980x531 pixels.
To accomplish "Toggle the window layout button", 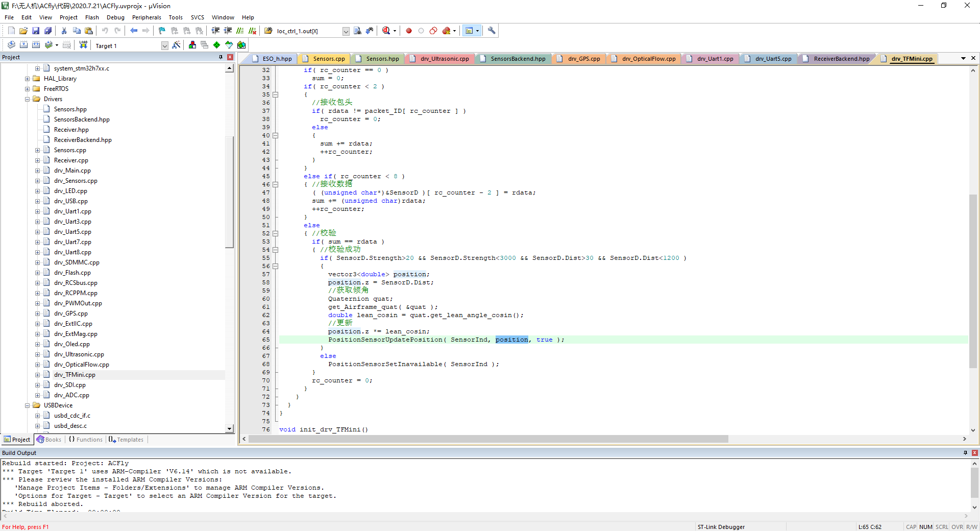I will (x=469, y=31).
